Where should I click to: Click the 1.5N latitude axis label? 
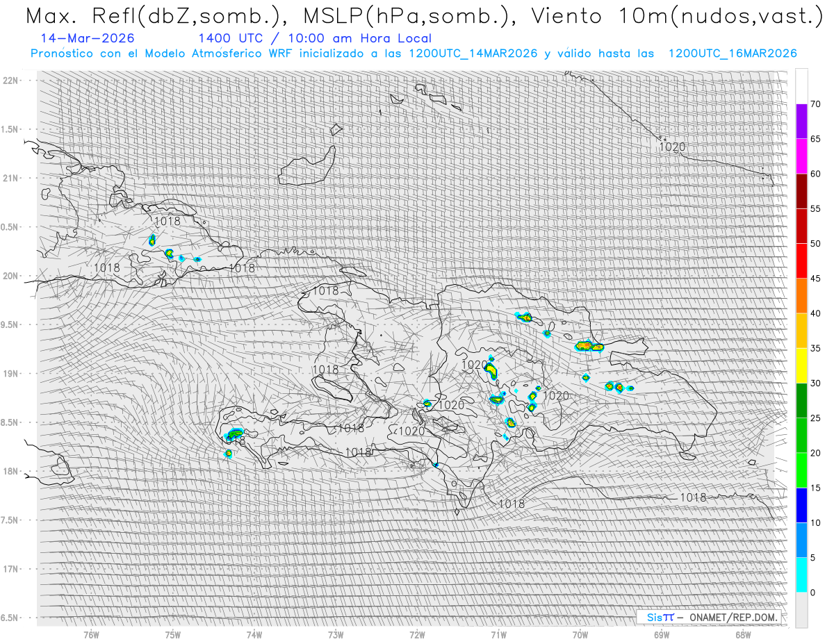(x=10, y=129)
